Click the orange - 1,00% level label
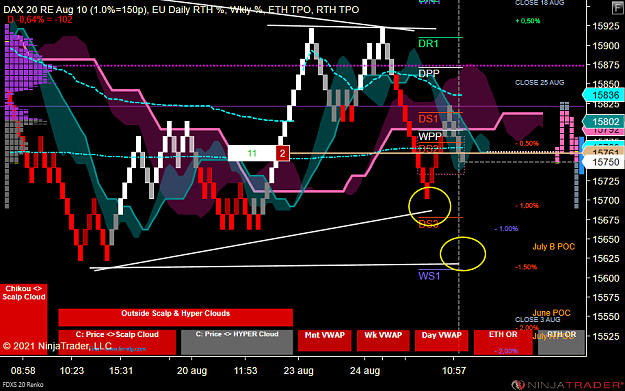Image resolution: width=625 pixels, height=391 pixels. 527,206
